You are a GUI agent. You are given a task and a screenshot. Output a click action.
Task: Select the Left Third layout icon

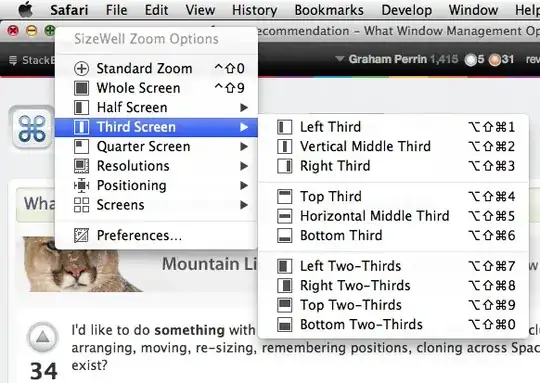coord(284,127)
